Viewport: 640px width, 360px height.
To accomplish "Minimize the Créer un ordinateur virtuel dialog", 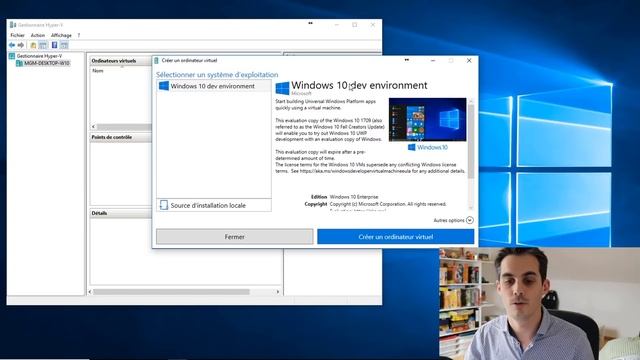I will click(x=433, y=60).
